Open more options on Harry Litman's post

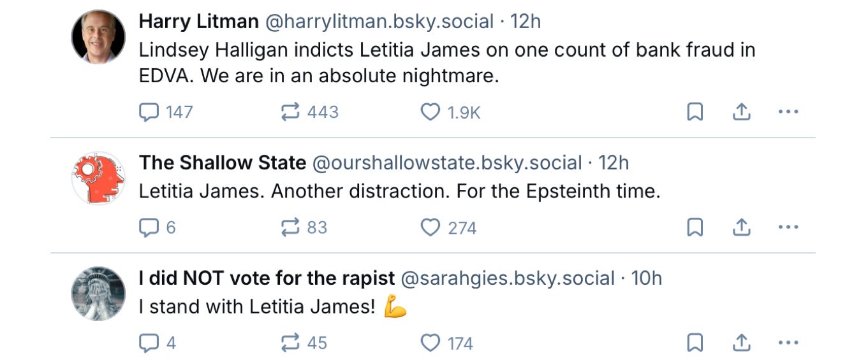(x=788, y=113)
